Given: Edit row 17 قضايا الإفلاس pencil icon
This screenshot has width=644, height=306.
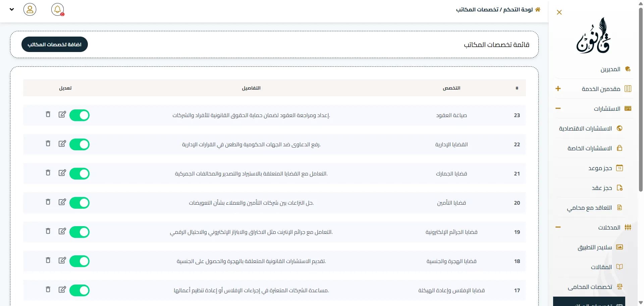Looking at the screenshot, I should coord(62,290).
